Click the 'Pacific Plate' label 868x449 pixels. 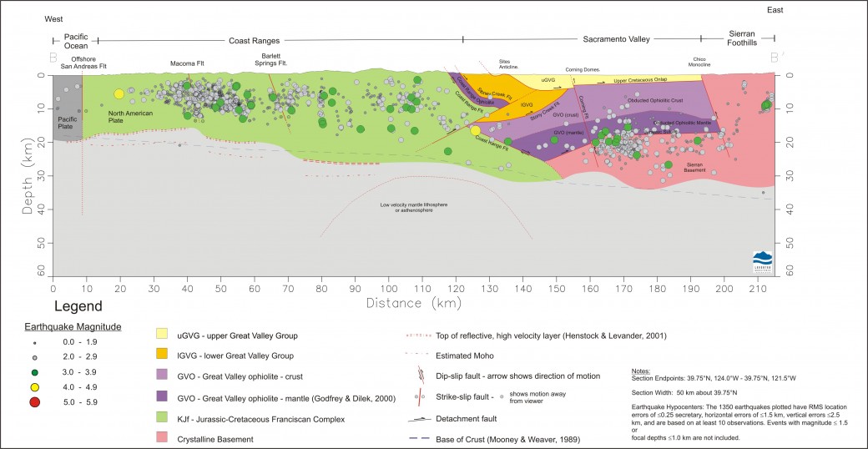click(x=67, y=123)
